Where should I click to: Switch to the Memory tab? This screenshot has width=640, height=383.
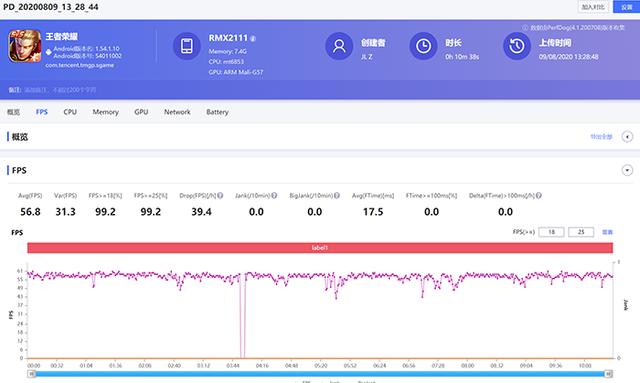(x=105, y=112)
